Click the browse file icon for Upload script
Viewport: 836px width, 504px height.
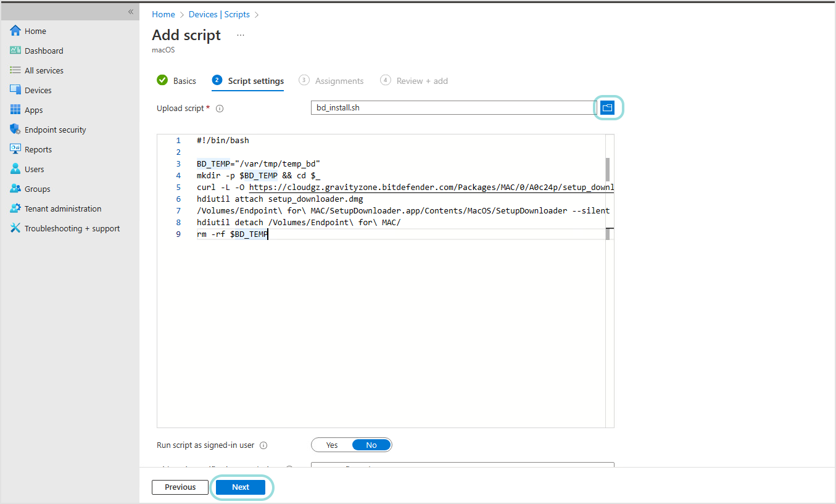(608, 107)
